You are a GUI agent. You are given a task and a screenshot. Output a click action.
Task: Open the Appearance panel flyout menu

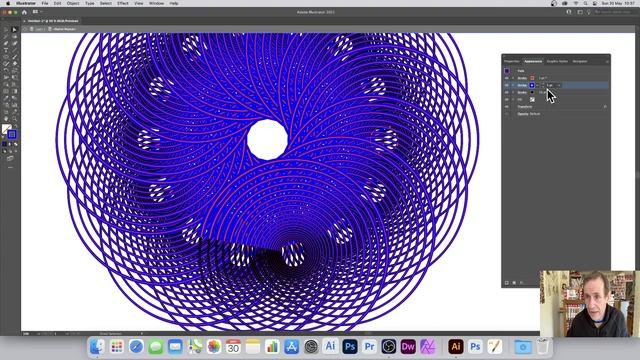pyautogui.click(x=607, y=62)
